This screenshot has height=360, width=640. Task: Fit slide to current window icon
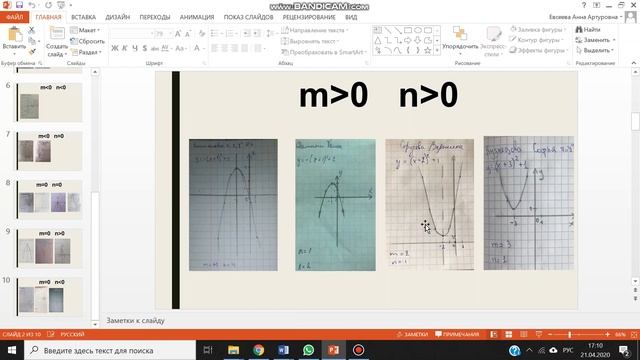pyautogui.click(x=634, y=334)
